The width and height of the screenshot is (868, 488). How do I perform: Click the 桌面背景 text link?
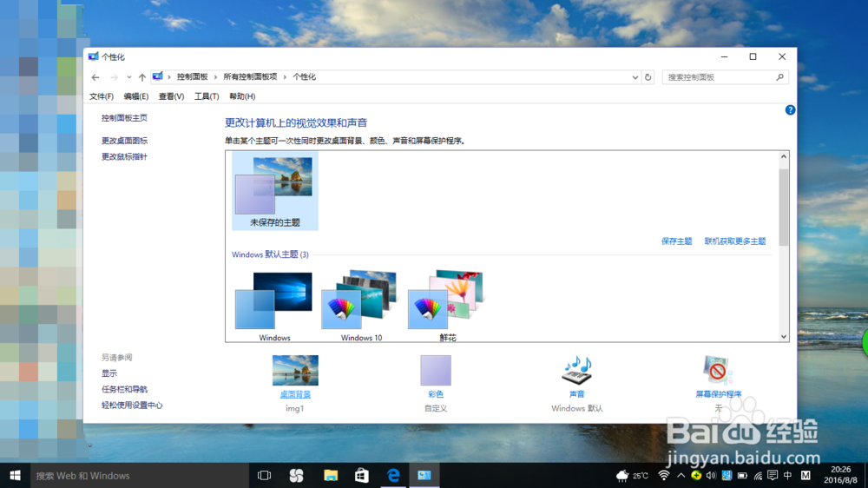click(x=295, y=394)
